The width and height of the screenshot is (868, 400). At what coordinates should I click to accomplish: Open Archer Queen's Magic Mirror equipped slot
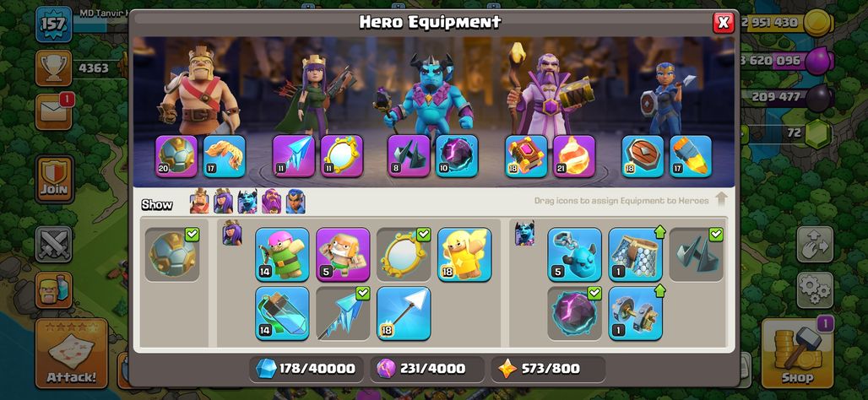[x=342, y=156]
